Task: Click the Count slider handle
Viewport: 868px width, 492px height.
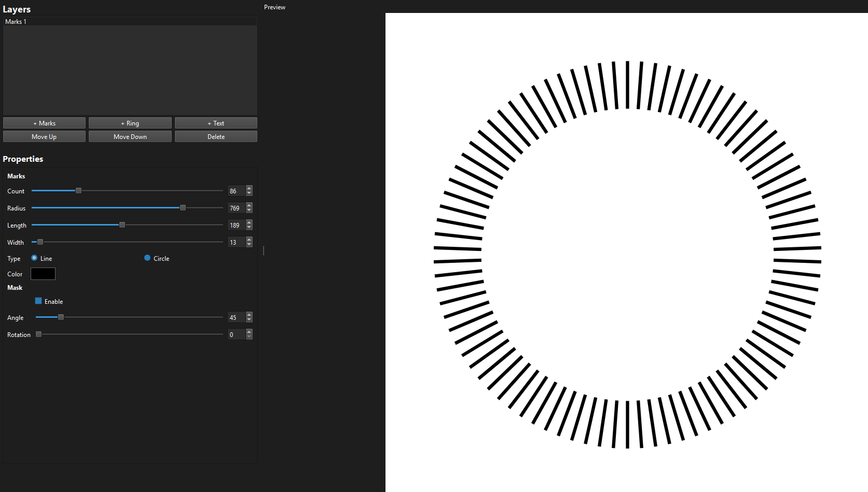Action: click(x=79, y=191)
